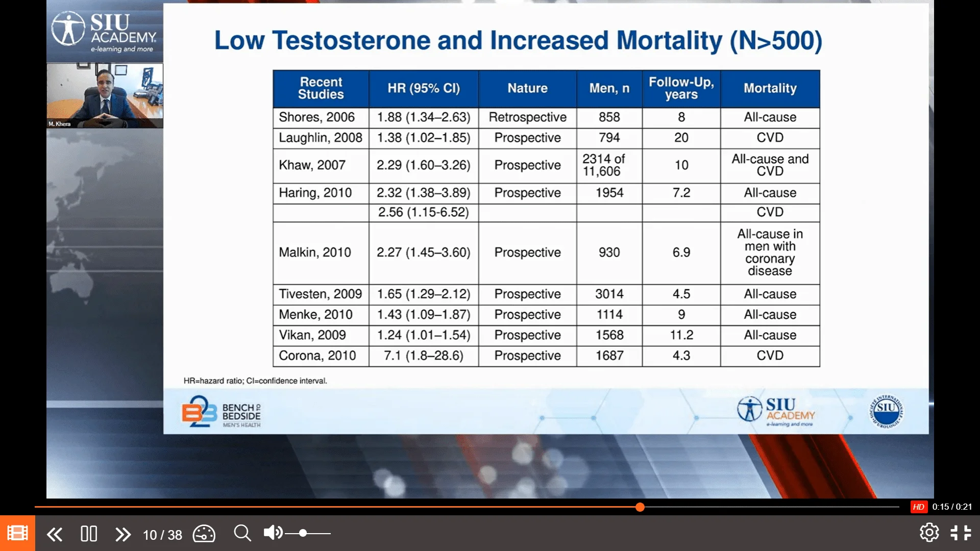Click the slide title 'Low Testosterone and Increased Mortality'
This screenshot has height=551, width=980.
click(518, 40)
